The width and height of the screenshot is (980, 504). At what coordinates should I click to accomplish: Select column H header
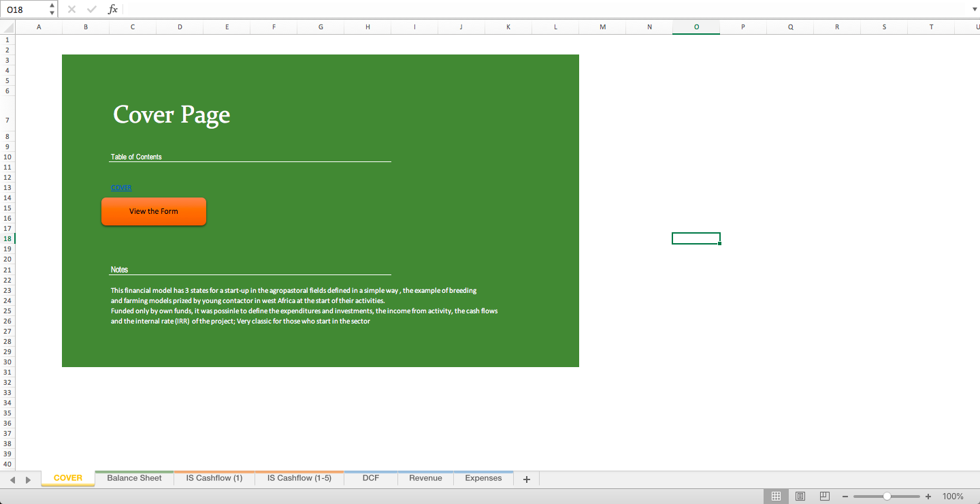click(x=367, y=27)
